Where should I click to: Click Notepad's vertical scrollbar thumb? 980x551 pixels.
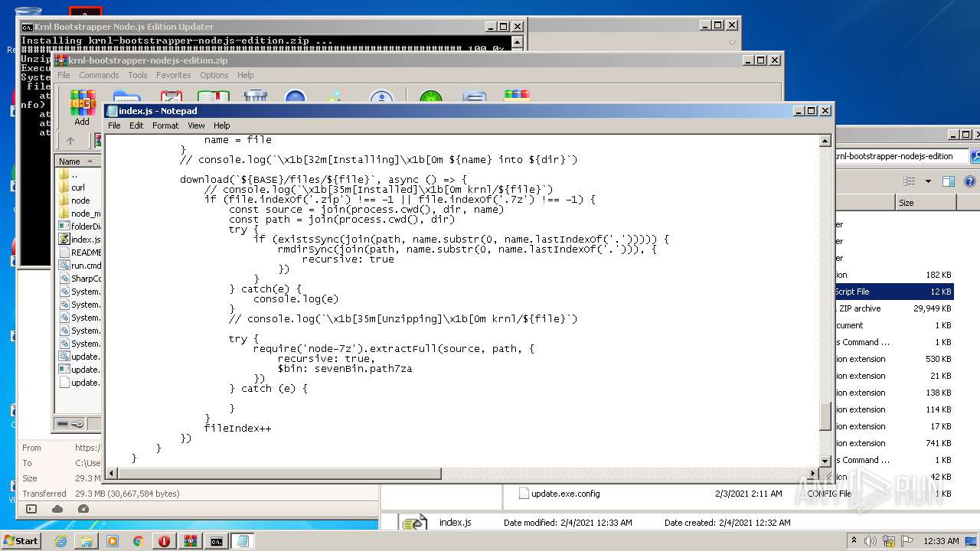coord(825,416)
